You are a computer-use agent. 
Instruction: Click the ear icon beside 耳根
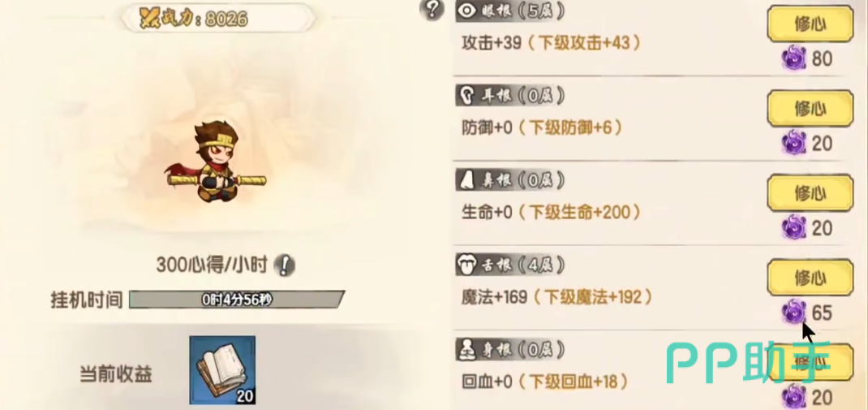[x=468, y=97]
